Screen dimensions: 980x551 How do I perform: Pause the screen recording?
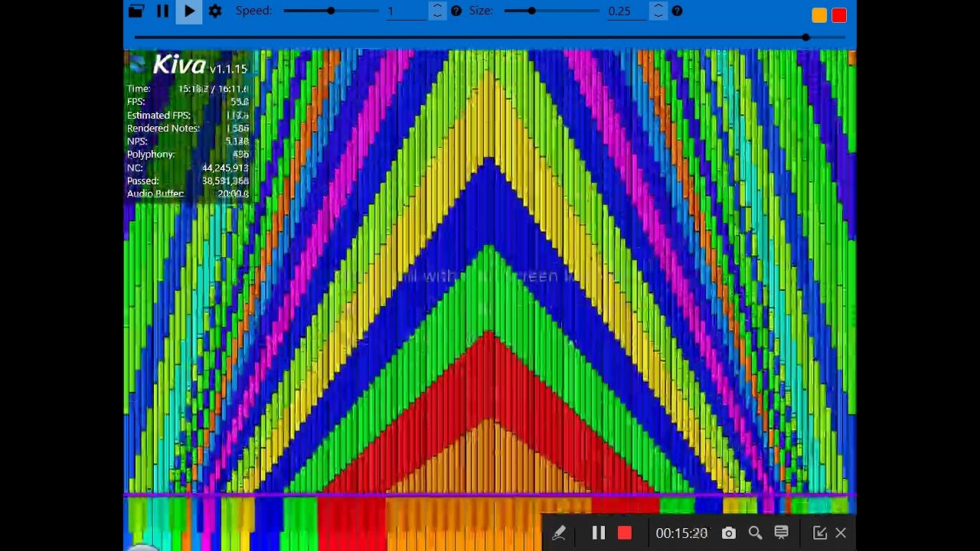tap(599, 533)
